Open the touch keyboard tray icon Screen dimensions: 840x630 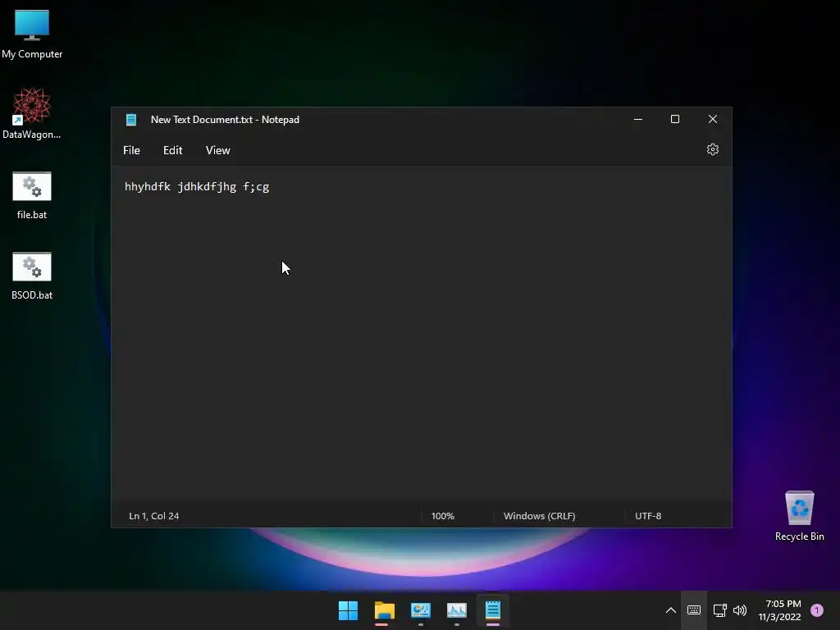(694, 610)
